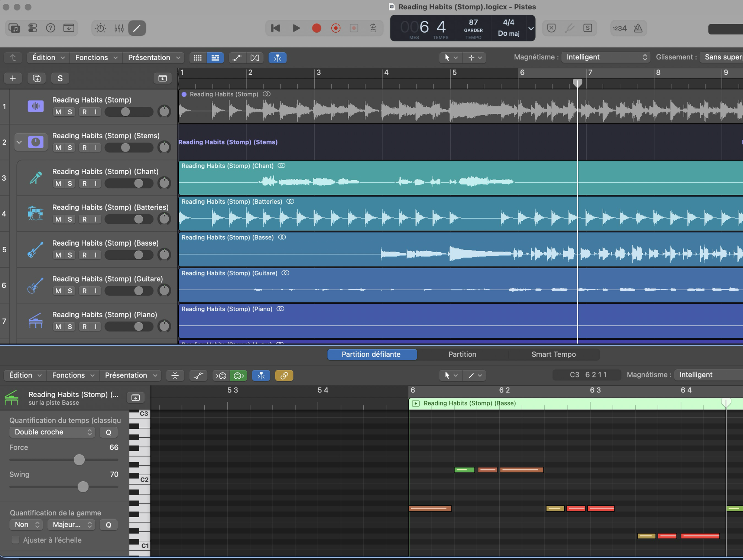Click the Do maj key signature
The width and height of the screenshot is (743, 560).
[x=509, y=33]
